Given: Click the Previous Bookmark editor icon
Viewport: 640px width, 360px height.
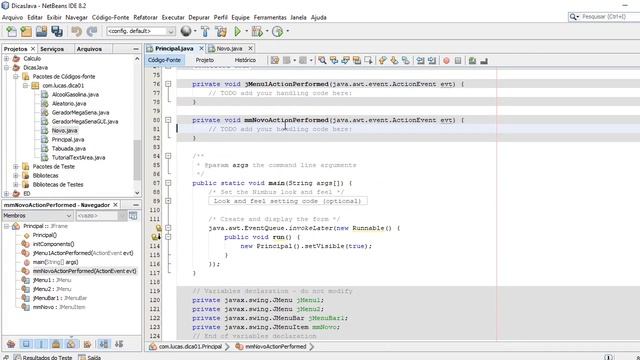Looking at the screenshot, I should (x=382, y=60).
